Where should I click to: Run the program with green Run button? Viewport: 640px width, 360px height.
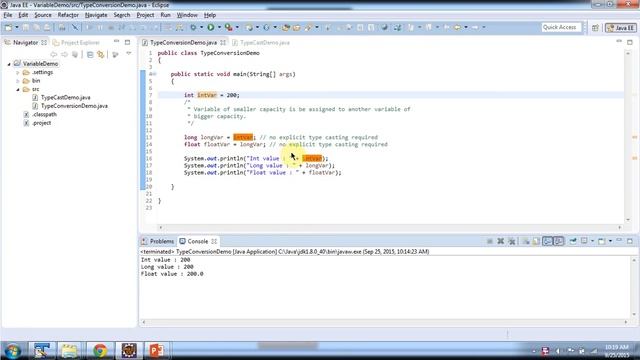point(211,27)
